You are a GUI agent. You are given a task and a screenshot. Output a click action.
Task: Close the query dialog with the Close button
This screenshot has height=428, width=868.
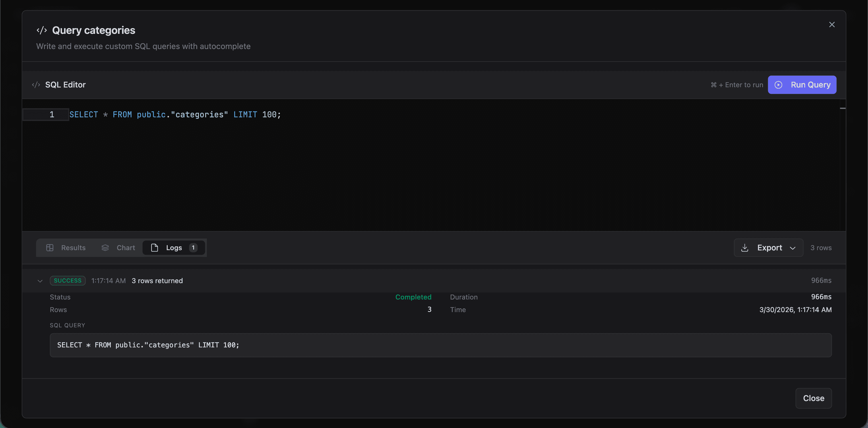[813, 398]
